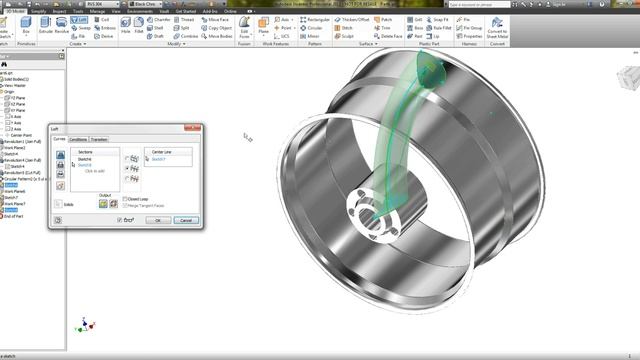Image resolution: width=640 pixels, height=360 pixels.
Task: Select the Rib tool
Action: click(x=78, y=36)
